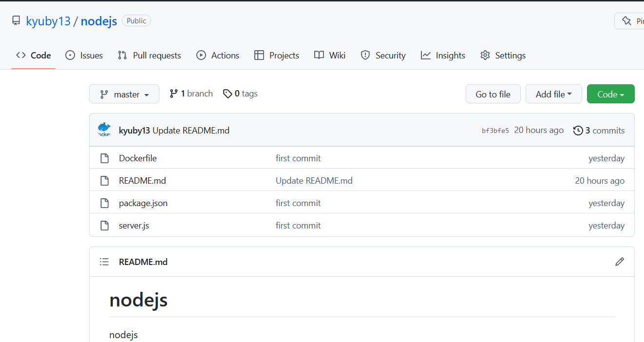The width and height of the screenshot is (644, 342).
Task: Click the Go to file button
Action: (x=493, y=94)
